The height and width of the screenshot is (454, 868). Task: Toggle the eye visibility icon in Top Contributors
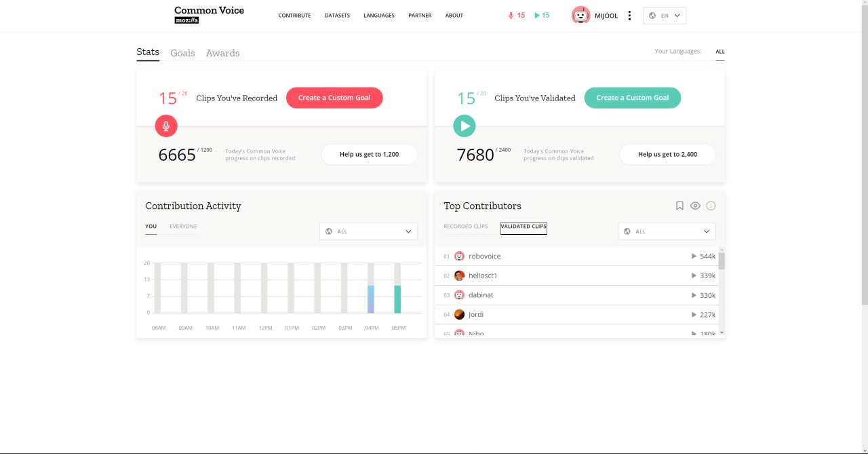tap(695, 206)
